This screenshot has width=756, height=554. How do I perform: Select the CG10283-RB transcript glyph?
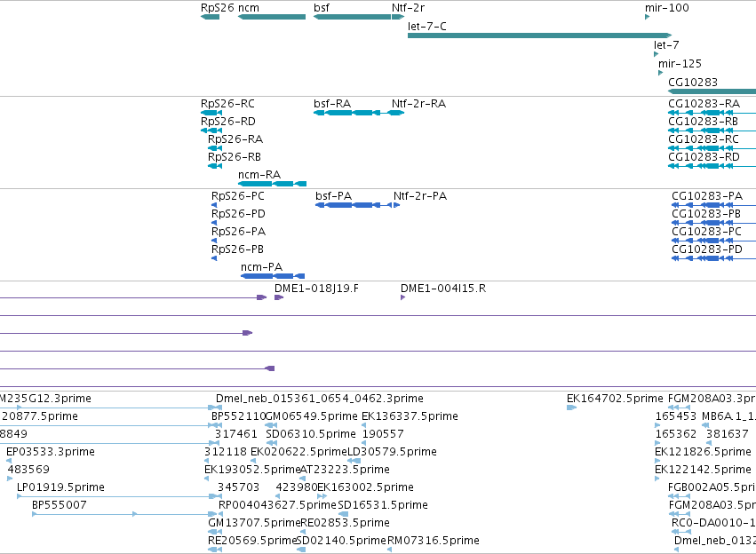pos(712,131)
